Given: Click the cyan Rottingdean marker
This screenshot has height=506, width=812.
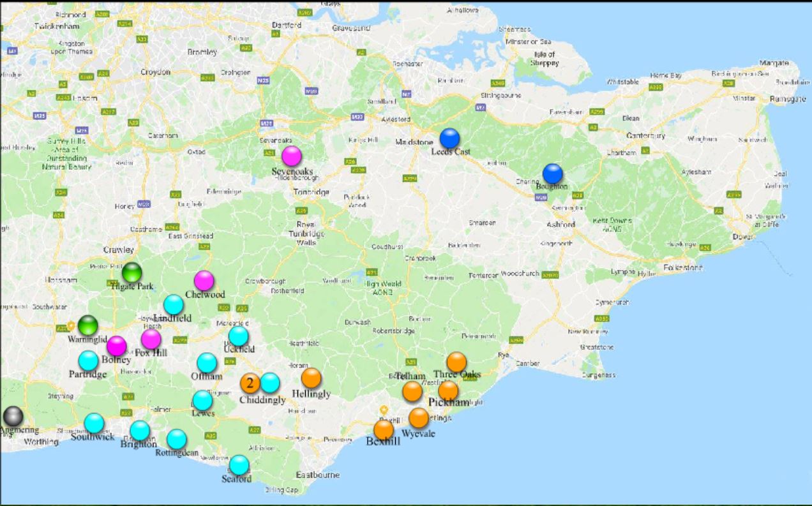Looking at the screenshot, I should [177, 440].
